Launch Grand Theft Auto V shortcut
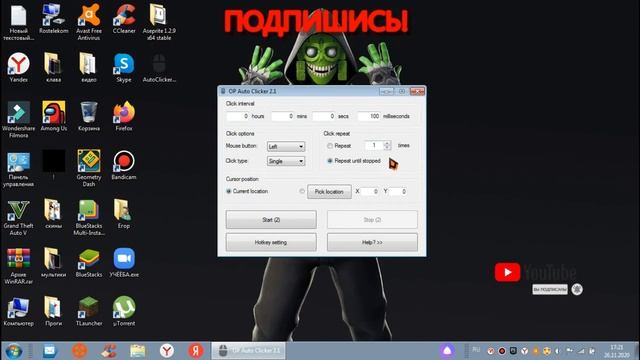Viewport: 640px width, 360px height. [x=19, y=217]
